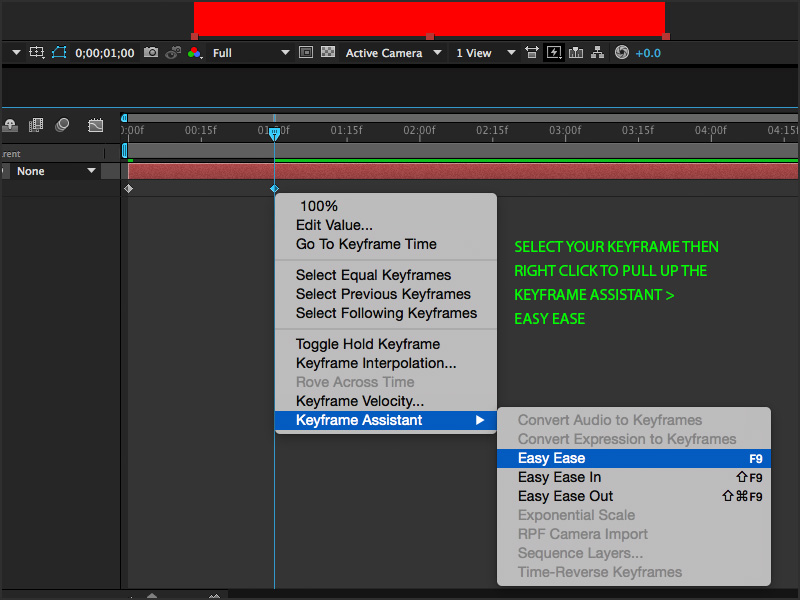Viewport: 800px width, 600px height.
Task: Apply Easy Ease from the submenu
Action: coord(634,458)
